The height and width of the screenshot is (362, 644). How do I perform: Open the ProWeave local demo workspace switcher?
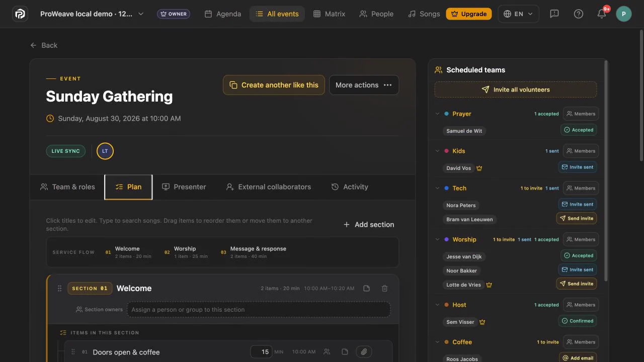(x=92, y=14)
